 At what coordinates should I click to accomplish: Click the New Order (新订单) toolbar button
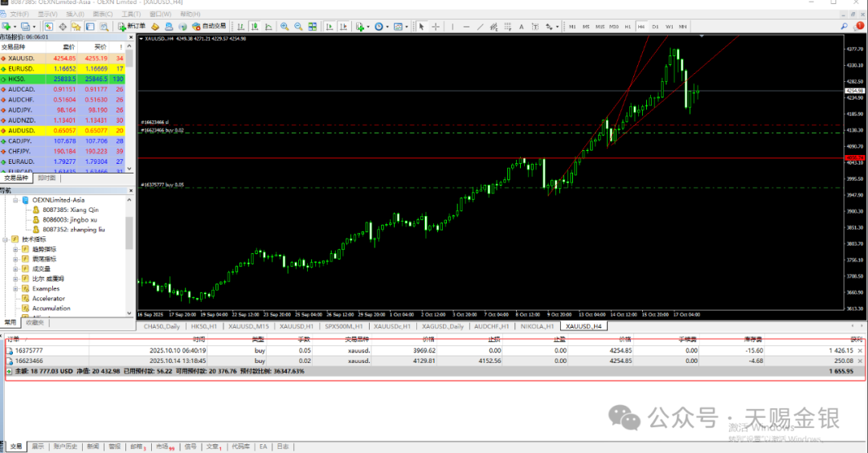135,27
